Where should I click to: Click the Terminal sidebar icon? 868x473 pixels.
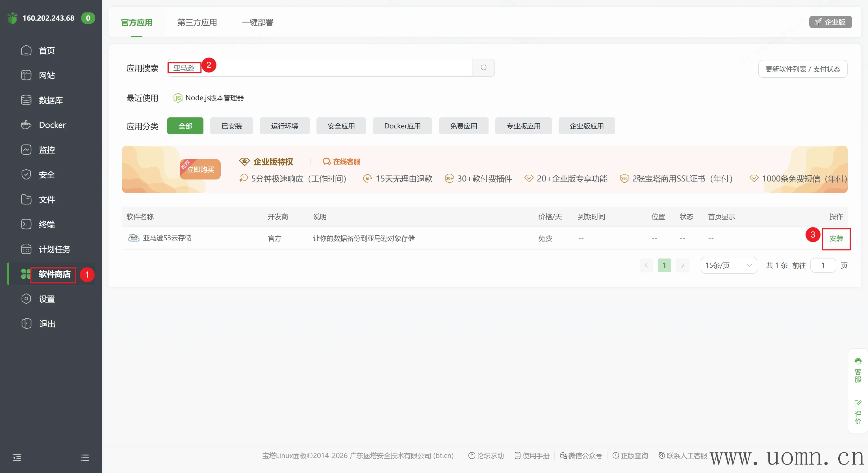26,224
